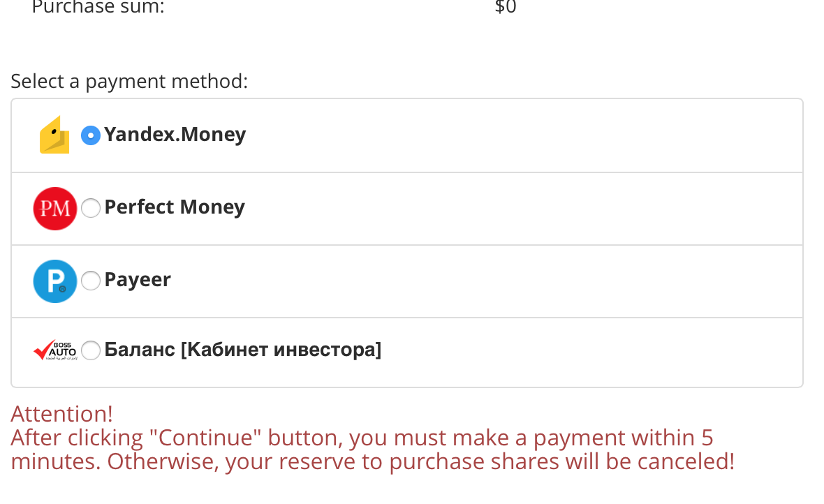Click the $0 purchase sum value
The height and width of the screenshot is (504, 824).
[x=506, y=8]
